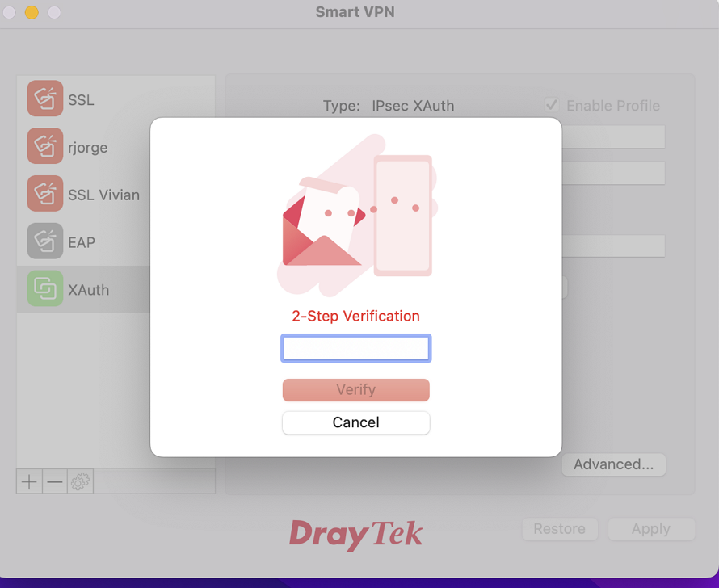
Task: Select the XAuth profile label
Action: 89,290
